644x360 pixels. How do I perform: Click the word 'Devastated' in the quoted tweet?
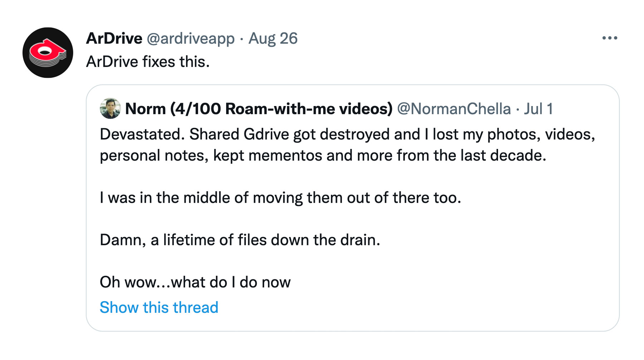point(142,134)
